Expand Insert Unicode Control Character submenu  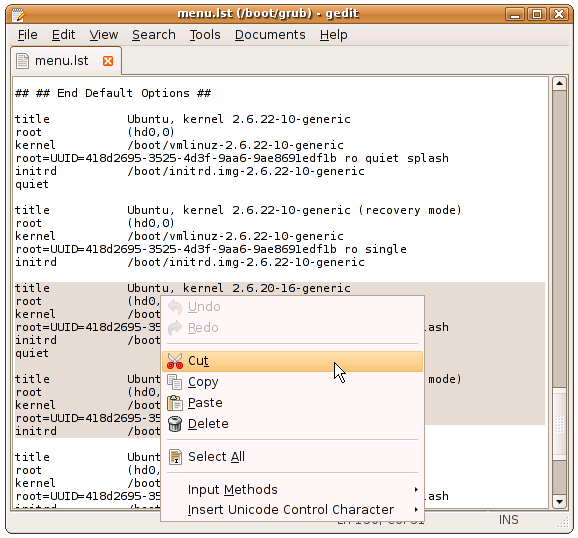[x=292, y=510]
